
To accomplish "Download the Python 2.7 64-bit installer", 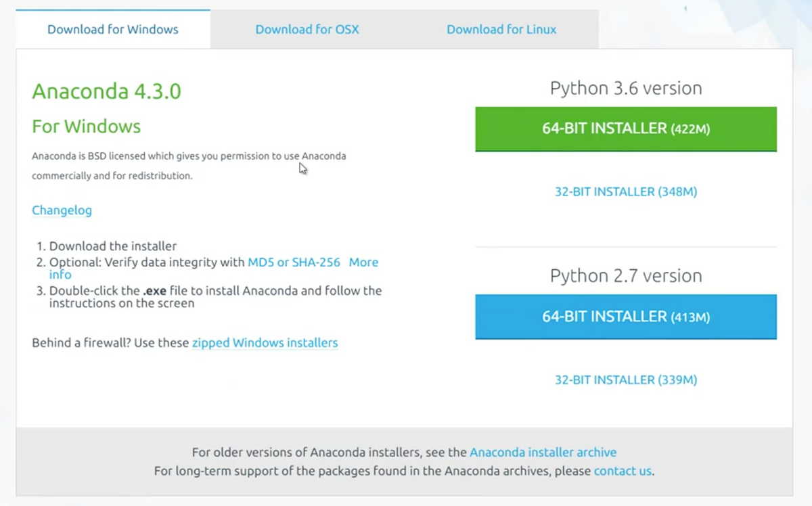I will 626,317.
